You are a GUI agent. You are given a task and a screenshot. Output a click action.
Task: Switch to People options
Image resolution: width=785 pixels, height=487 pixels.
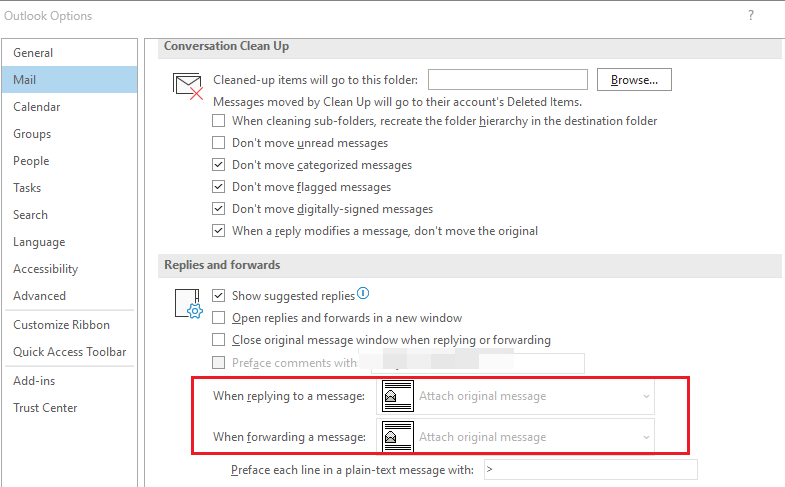[x=69, y=161]
